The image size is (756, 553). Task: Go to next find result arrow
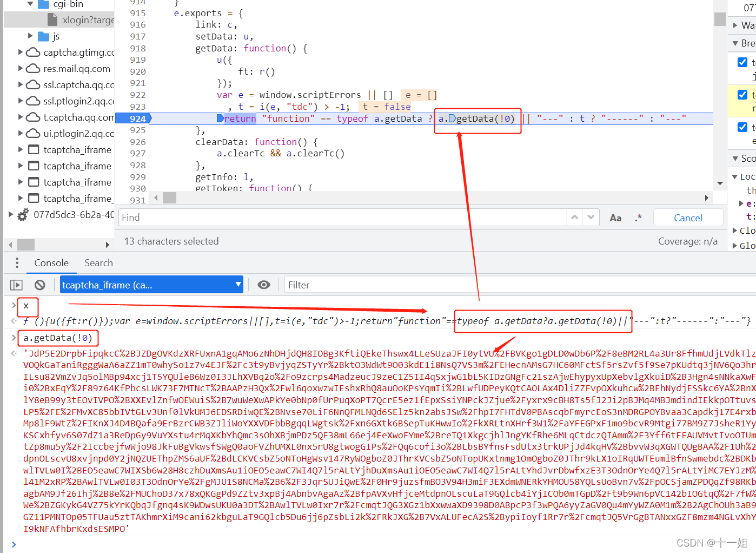click(x=591, y=218)
